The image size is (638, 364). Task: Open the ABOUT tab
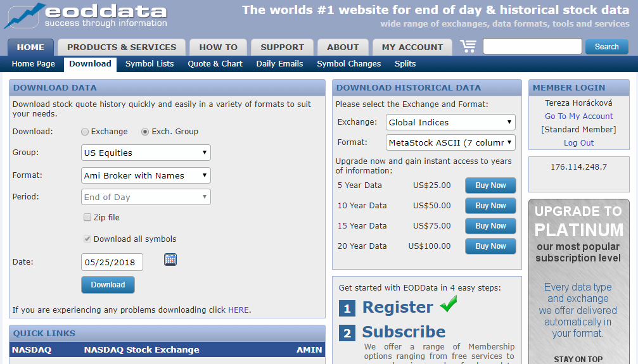tap(343, 47)
